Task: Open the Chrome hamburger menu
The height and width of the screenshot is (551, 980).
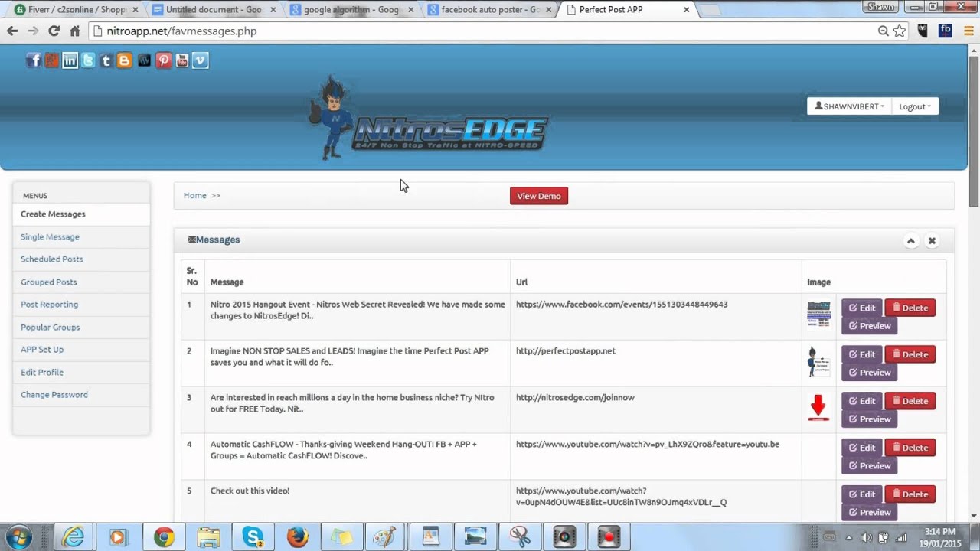Action: pos(968,31)
